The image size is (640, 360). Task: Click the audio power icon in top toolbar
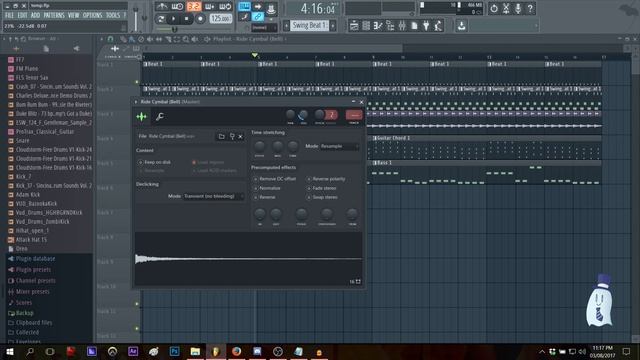tap(494, 8)
